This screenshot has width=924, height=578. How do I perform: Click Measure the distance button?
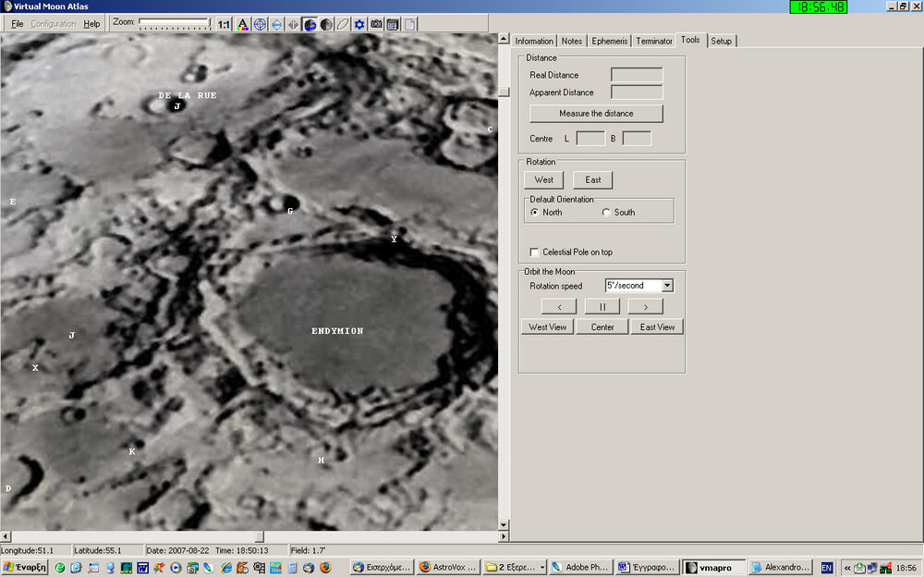(596, 114)
